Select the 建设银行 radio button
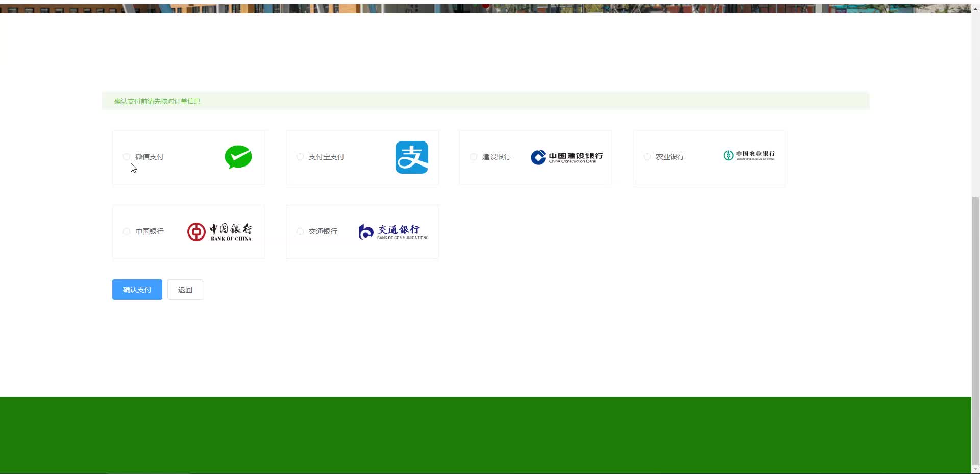Image resolution: width=980 pixels, height=474 pixels. coord(474,157)
